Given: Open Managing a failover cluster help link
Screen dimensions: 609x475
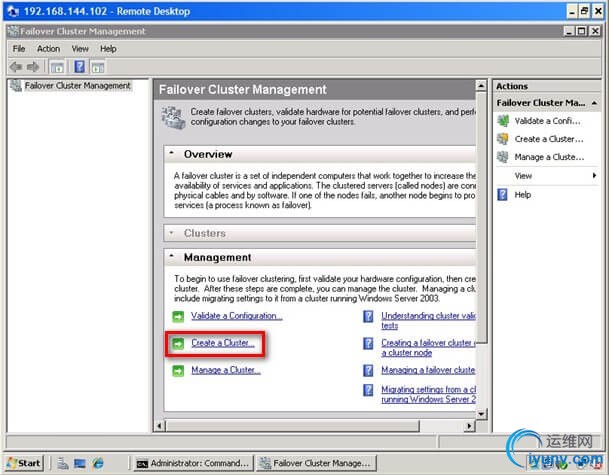Looking at the screenshot, I should 428,370.
